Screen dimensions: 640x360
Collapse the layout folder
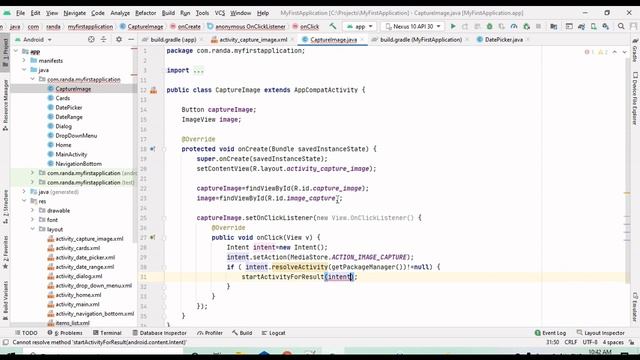click(32, 229)
